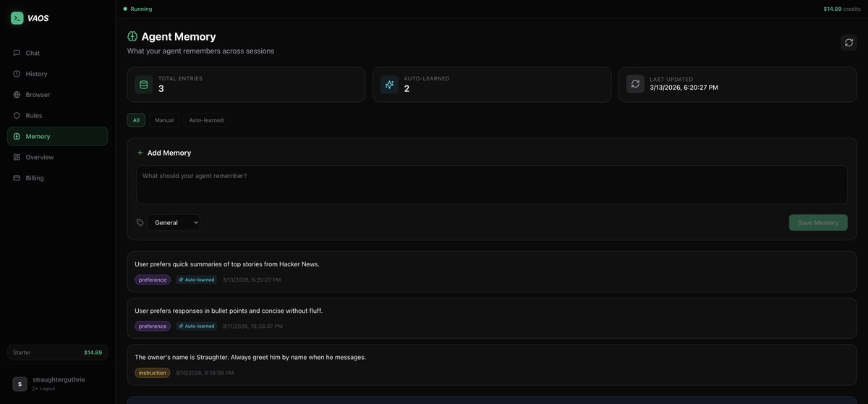Click the instruction tag on Straughter entry
Image resolution: width=868 pixels, height=404 pixels.
pyautogui.click(x=153, y=373)
